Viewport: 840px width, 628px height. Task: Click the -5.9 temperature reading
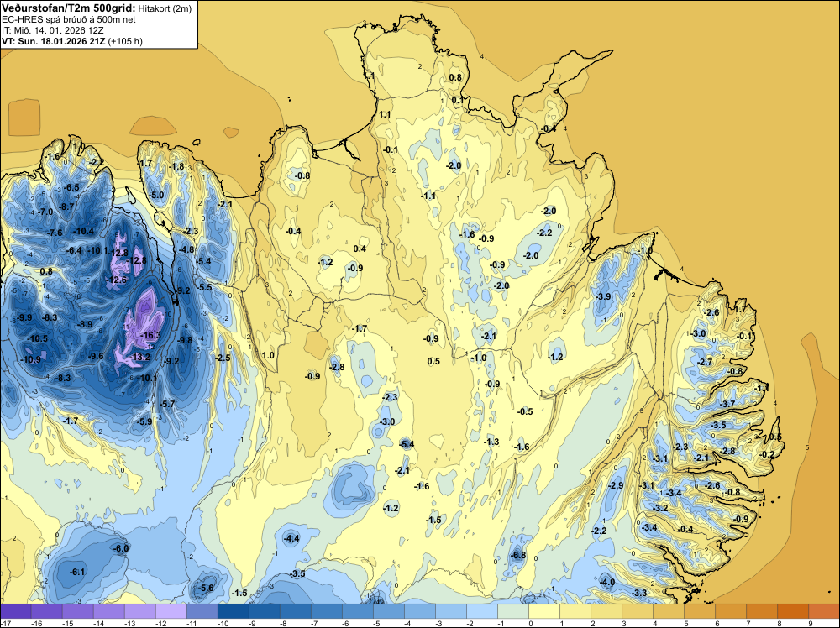click(144, 421)
